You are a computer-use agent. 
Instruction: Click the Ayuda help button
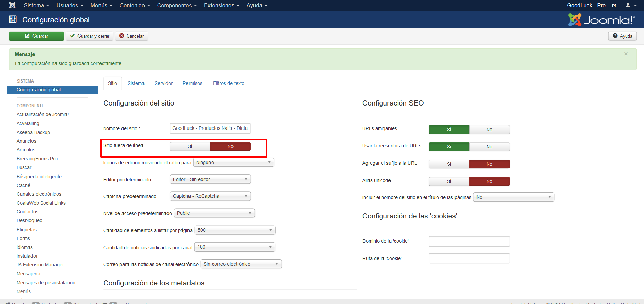[622, 36]
